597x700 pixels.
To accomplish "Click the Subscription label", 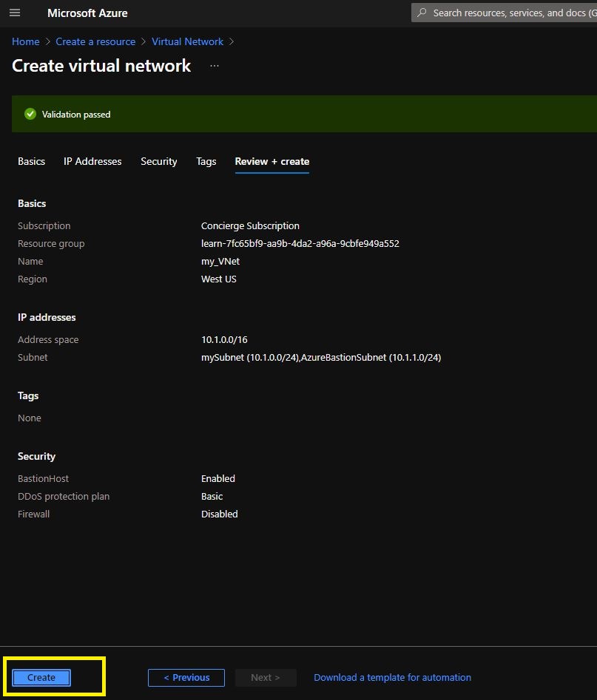I will 44,226.
